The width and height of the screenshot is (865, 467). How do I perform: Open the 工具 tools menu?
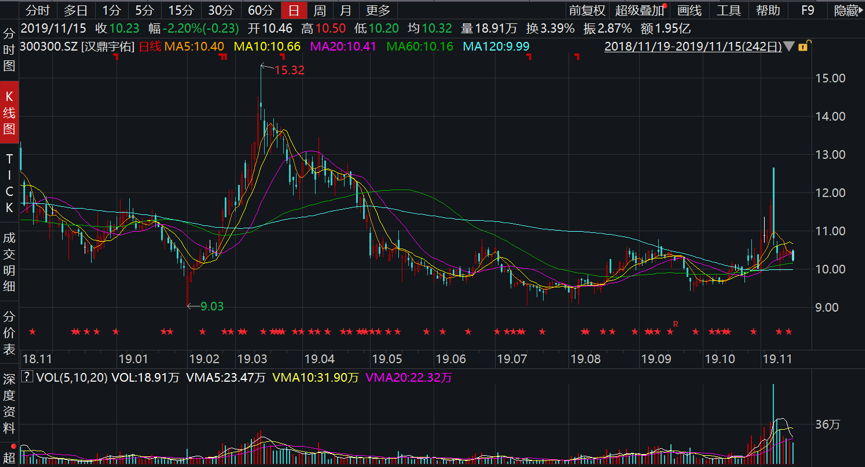click(x=729, y=10)
